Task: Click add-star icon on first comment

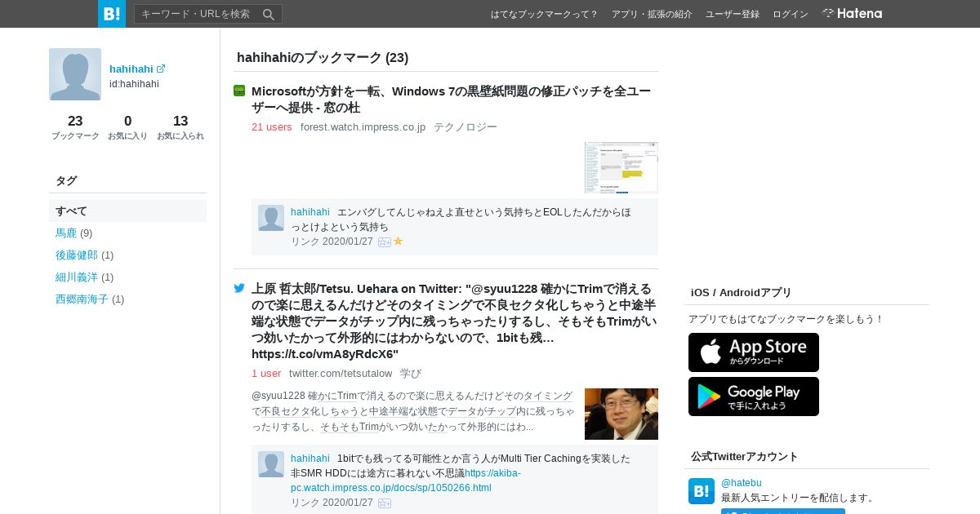Action: tap(385, 241)
